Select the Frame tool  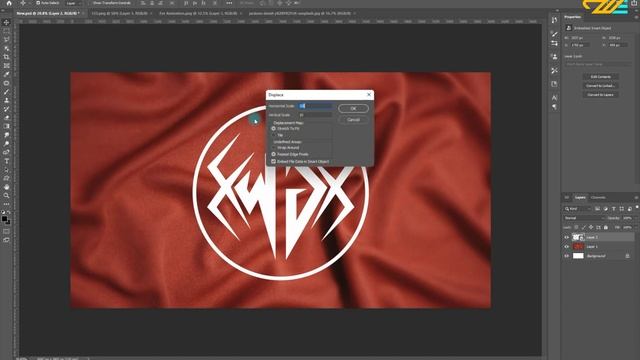[6, 65]
